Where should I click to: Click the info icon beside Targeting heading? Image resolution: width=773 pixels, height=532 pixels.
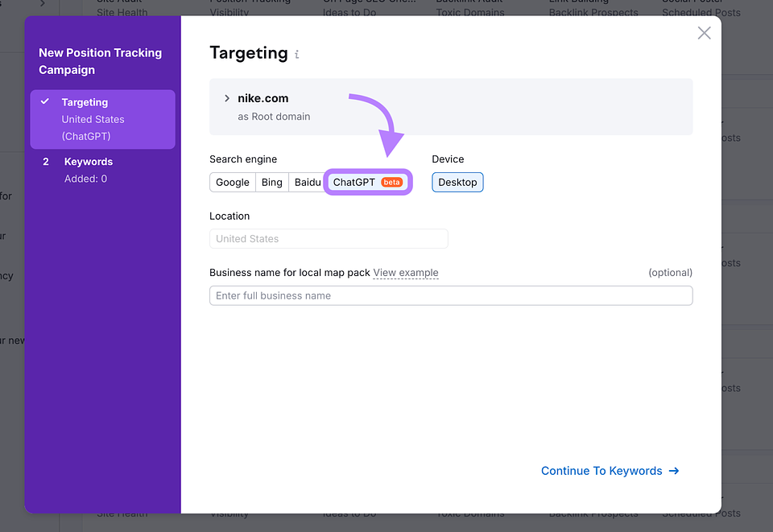pos(297,55)
